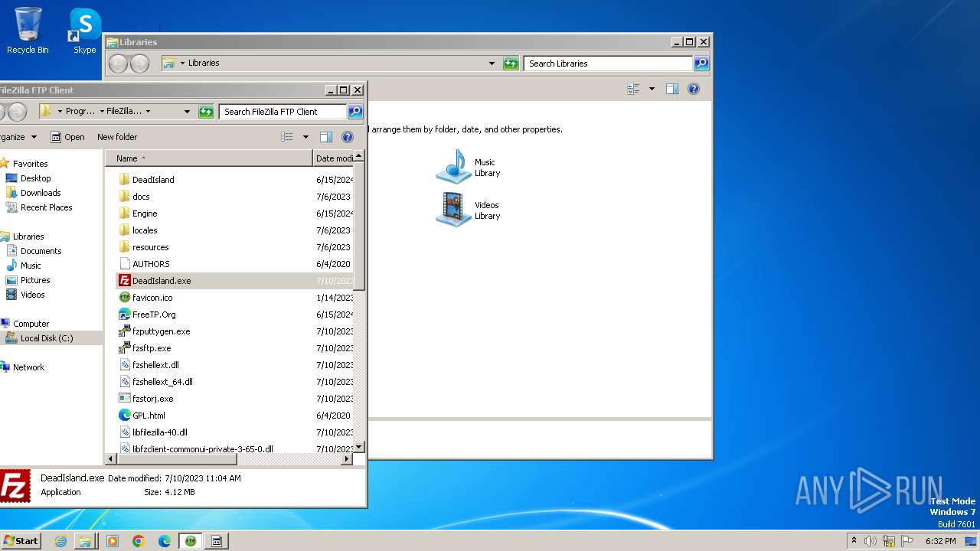The height and width of the screenshot is (551, 980).
Task: Refresh the Libraries window address bar
Action: tap(511, 64)
